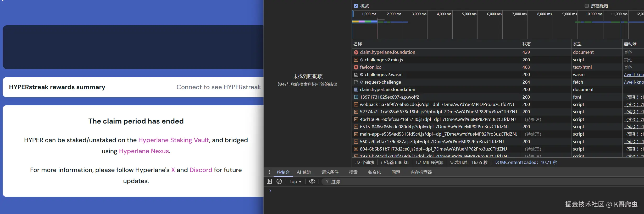Click the 5,000 ms timeline marker

[469, 14]
